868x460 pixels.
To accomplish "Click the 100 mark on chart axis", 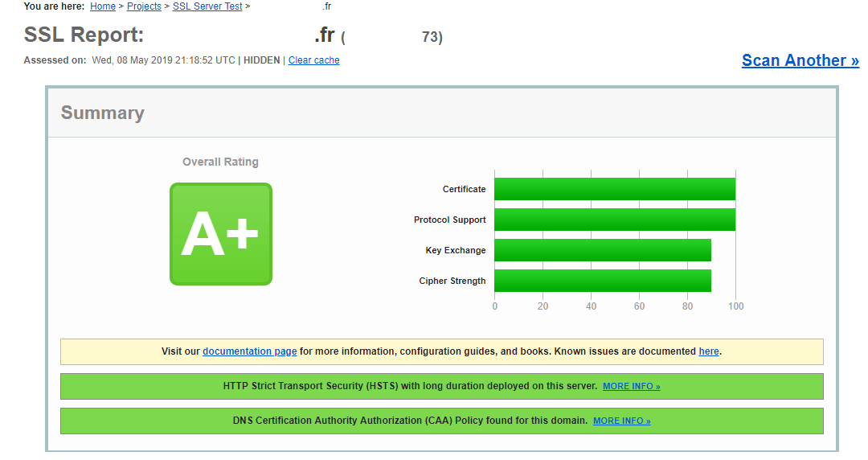I will (735, 306).
